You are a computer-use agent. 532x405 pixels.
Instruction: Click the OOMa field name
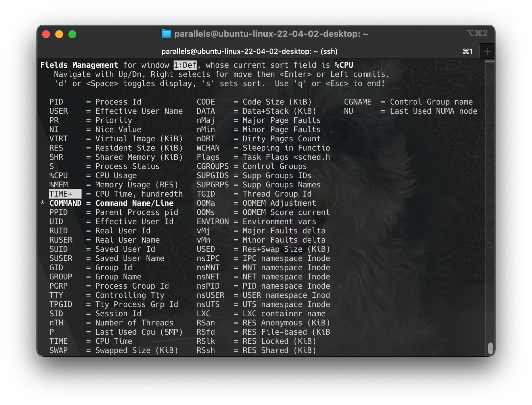[x=206, y=203]
